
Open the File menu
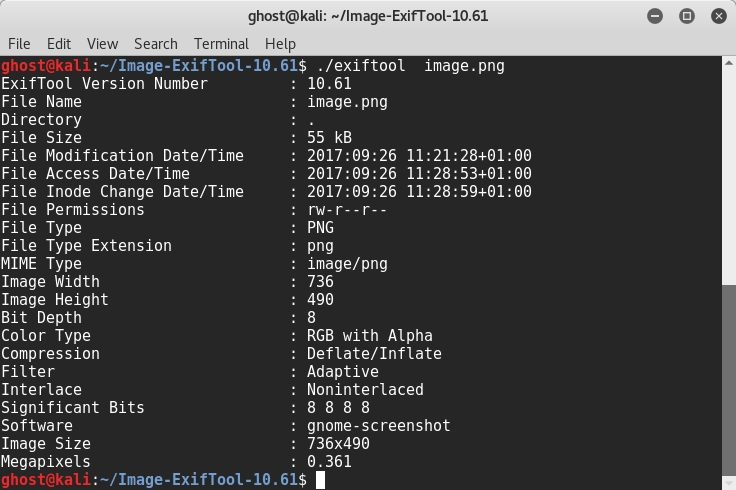coord(19,44)
